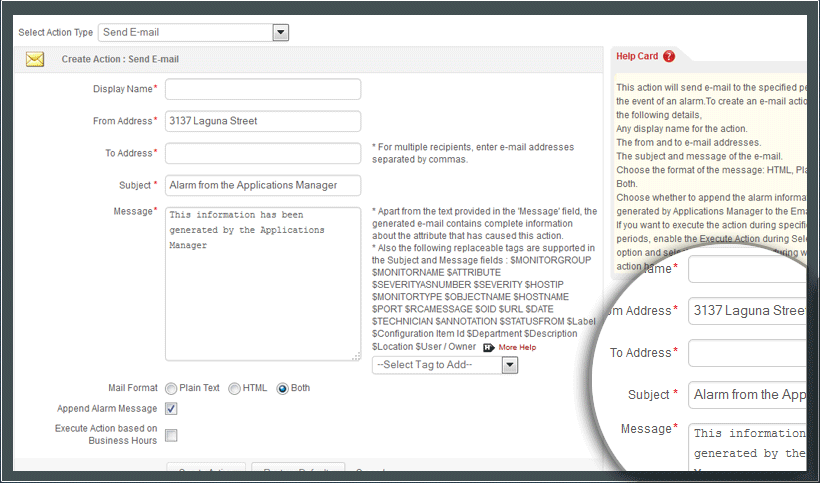
Task: Click the Subject field
Action: point(263,186)
